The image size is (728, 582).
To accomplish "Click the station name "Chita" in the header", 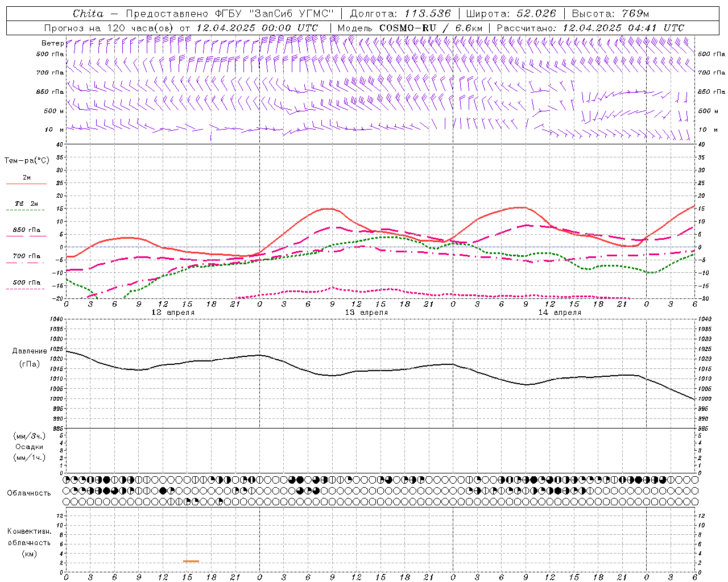I will click(88, 14).
